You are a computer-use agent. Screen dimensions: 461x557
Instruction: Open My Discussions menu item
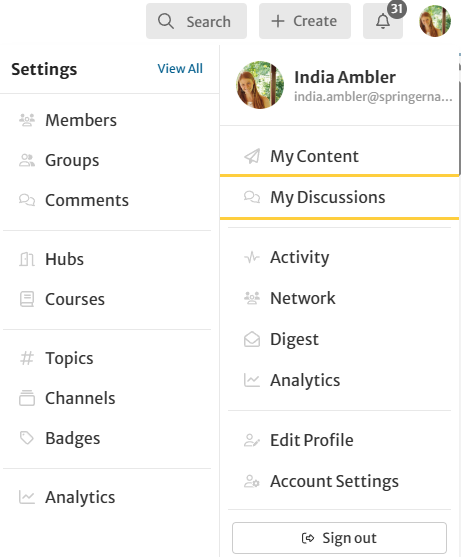339,197
